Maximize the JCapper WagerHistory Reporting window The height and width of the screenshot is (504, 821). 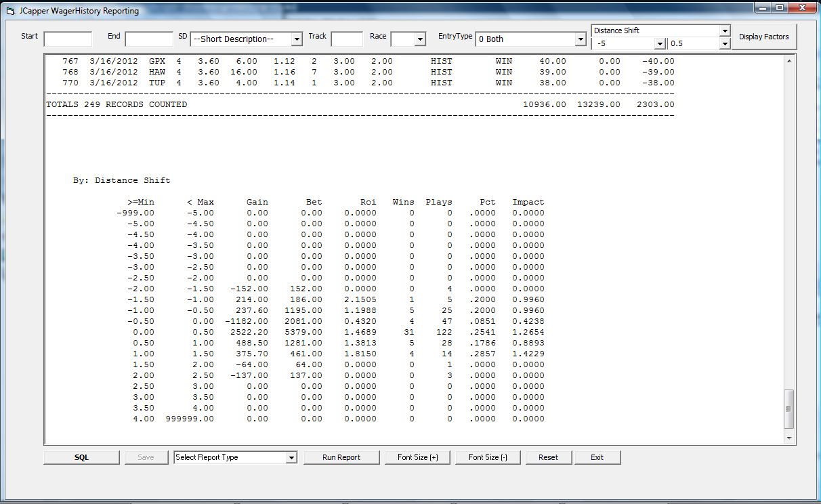pos(780,9)
